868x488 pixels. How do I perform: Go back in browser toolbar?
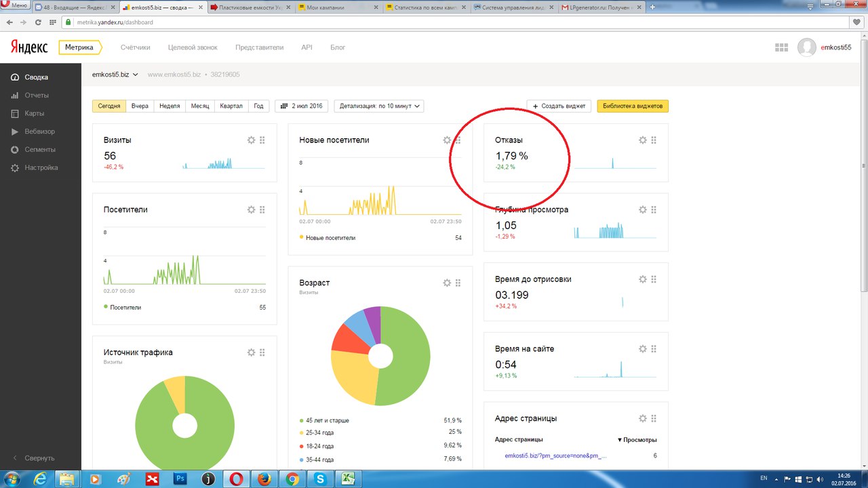click(9, 22)
